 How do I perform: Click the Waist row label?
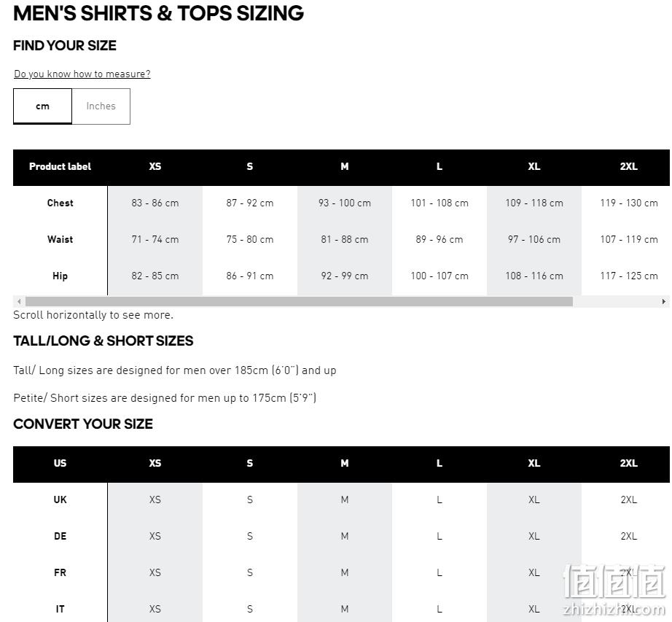[60, 240]
